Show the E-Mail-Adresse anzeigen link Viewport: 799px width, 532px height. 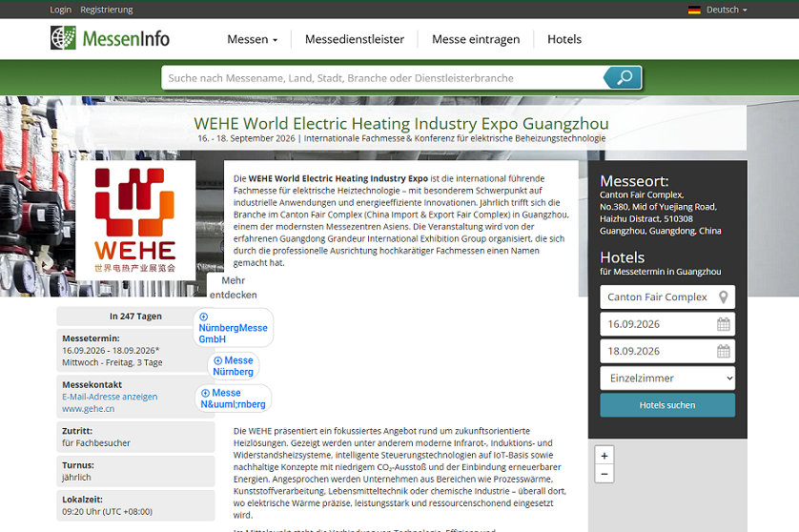(x=110, y=397)
